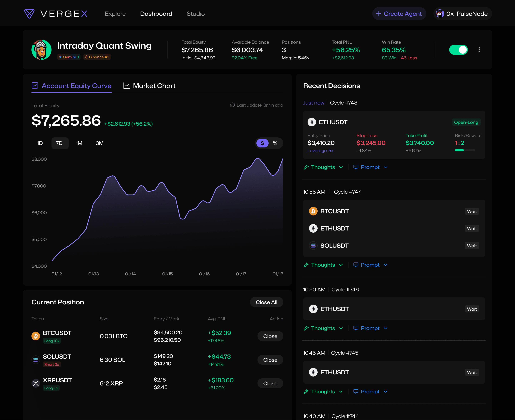Expand Thoughts chevron for Cycle #745
Screen dimensions: 515x420
click(x=341, y=392)
